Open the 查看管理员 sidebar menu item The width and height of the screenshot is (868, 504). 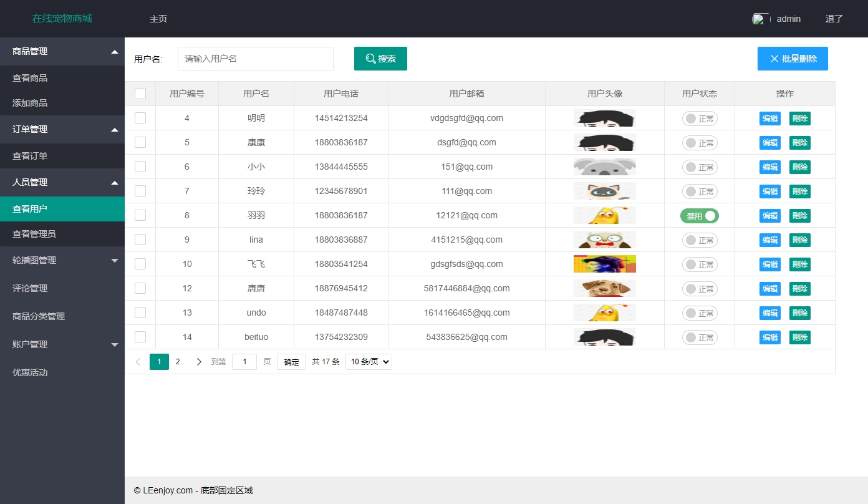[x=62, y=233]
